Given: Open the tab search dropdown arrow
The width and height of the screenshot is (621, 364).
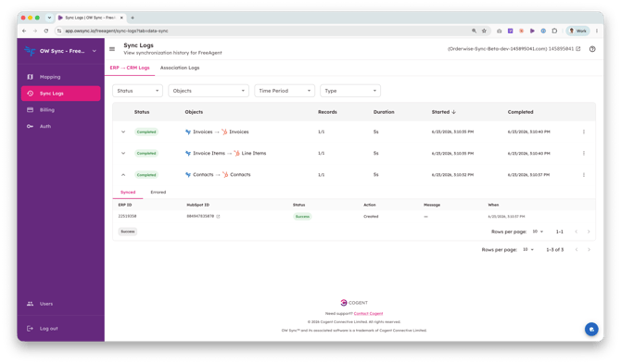Looking at the screenshot, I should coord(49,18).
